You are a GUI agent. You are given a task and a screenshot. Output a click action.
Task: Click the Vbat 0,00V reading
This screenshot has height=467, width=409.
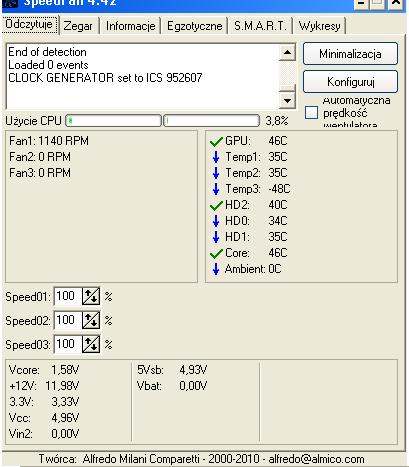click(172, 386)
